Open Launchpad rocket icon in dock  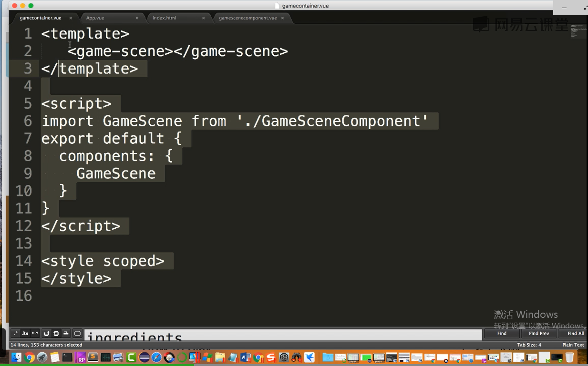(42, 357)
